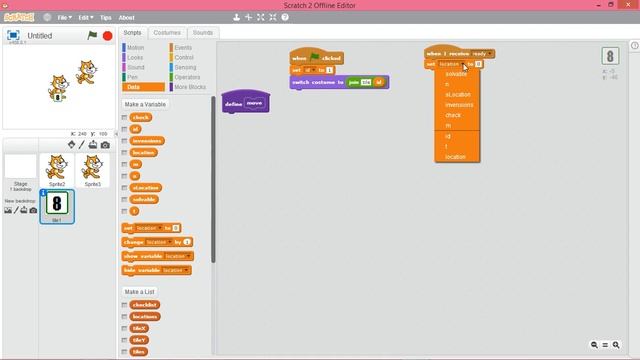The height and width of the screenshot is (360, 640).
Task: Click the Scratch logo
Action: (x=19, y=17)
